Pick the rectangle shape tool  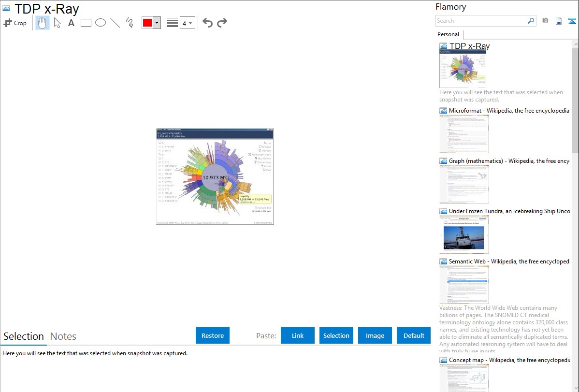pos(86,23)
